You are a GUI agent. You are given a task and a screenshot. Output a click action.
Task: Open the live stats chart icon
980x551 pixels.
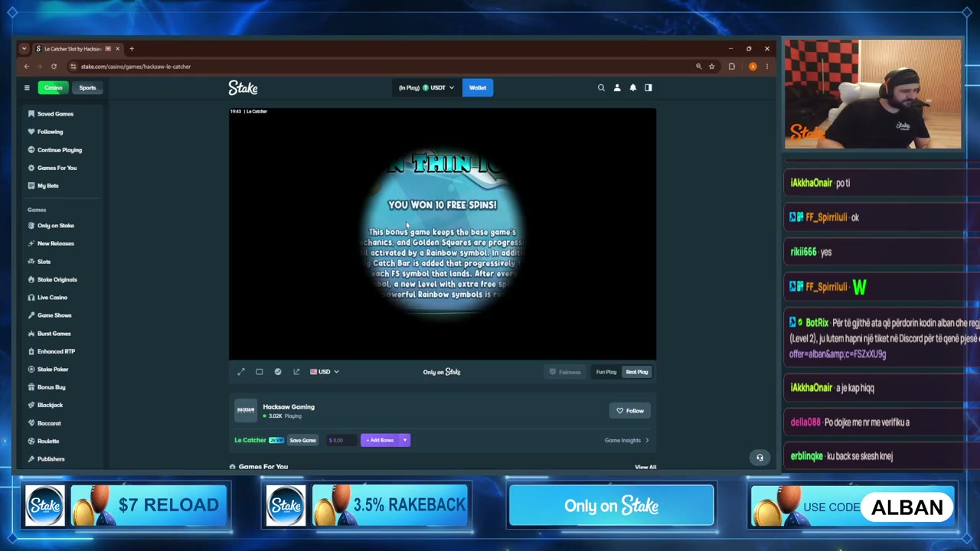coord(278,372)
